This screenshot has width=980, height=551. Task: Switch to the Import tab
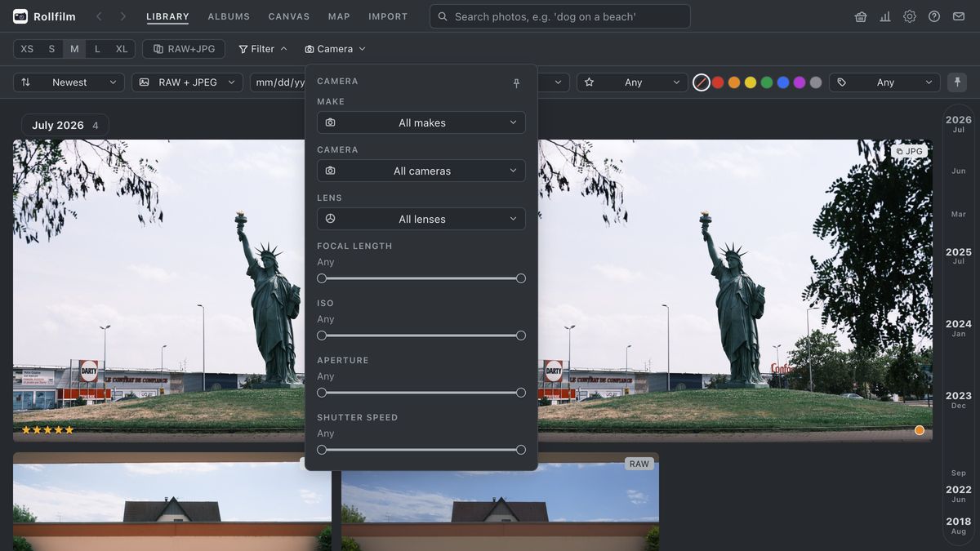tap(388, 16)
